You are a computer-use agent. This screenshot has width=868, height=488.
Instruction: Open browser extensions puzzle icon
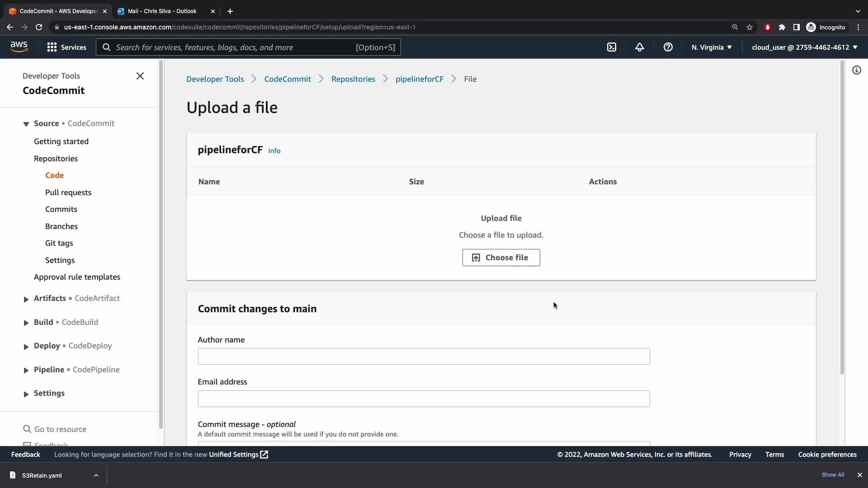782,27
